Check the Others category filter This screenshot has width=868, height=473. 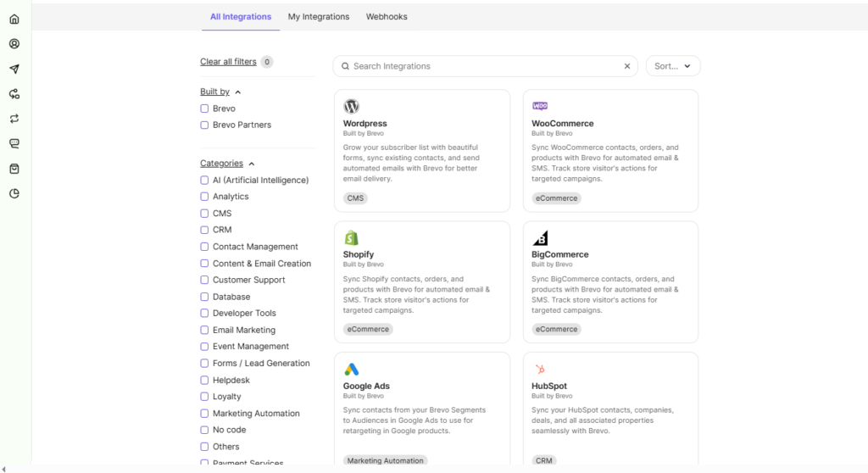(x=204, y=447)
